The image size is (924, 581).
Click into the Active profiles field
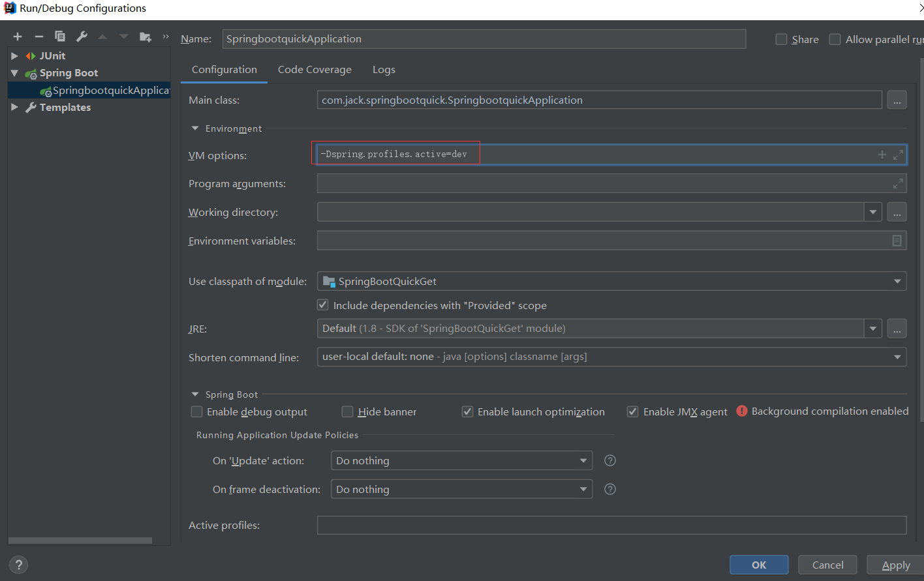pyautogui.click(x=611, y=525)
